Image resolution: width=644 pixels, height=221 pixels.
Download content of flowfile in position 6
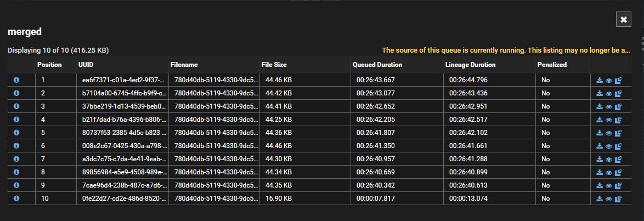(600, 146)
